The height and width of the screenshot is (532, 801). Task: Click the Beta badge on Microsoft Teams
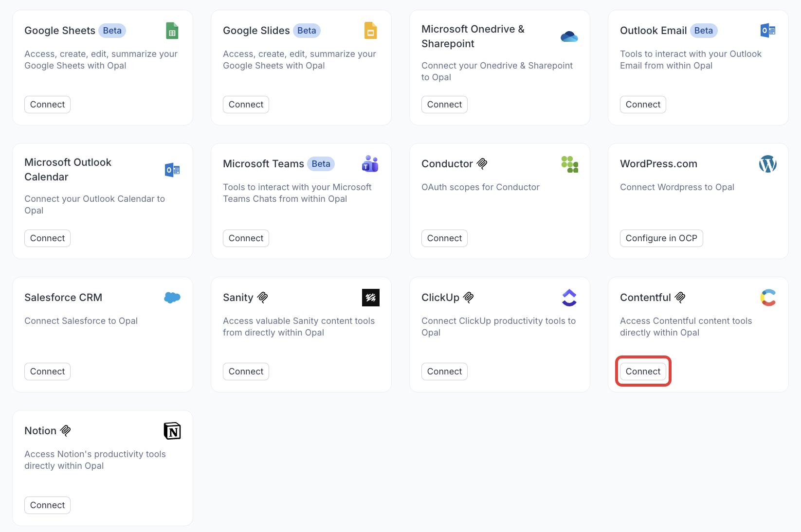(321, 164)
